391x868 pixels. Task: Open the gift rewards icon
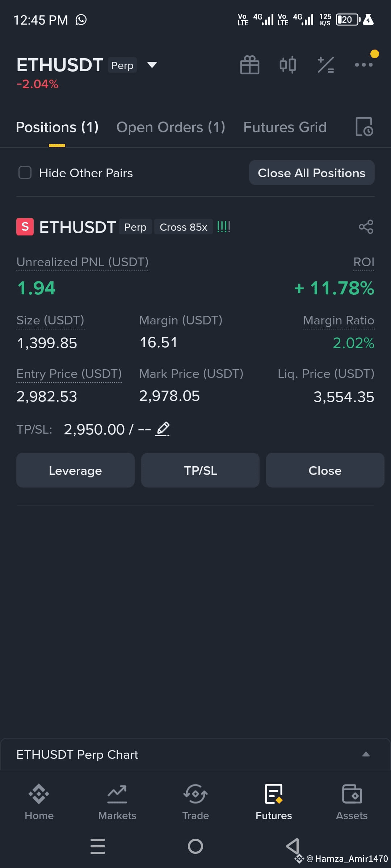pyautogui.click(x=250, y=65)
